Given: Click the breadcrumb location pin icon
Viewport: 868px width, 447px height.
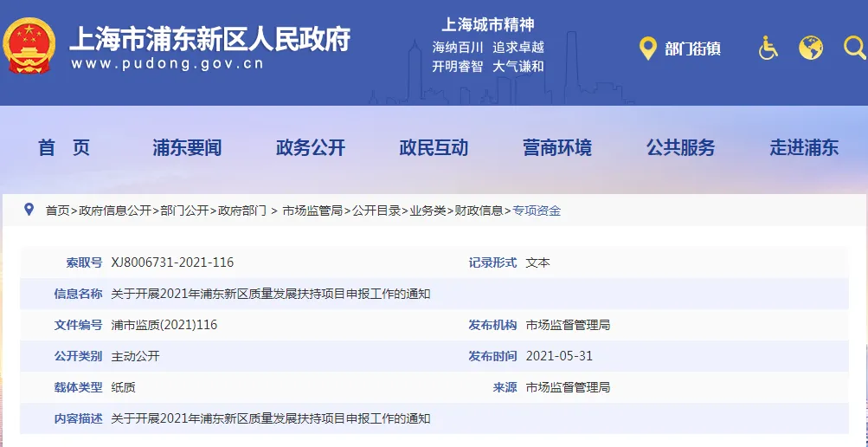Looking at the screenshot, I should 29,210.
